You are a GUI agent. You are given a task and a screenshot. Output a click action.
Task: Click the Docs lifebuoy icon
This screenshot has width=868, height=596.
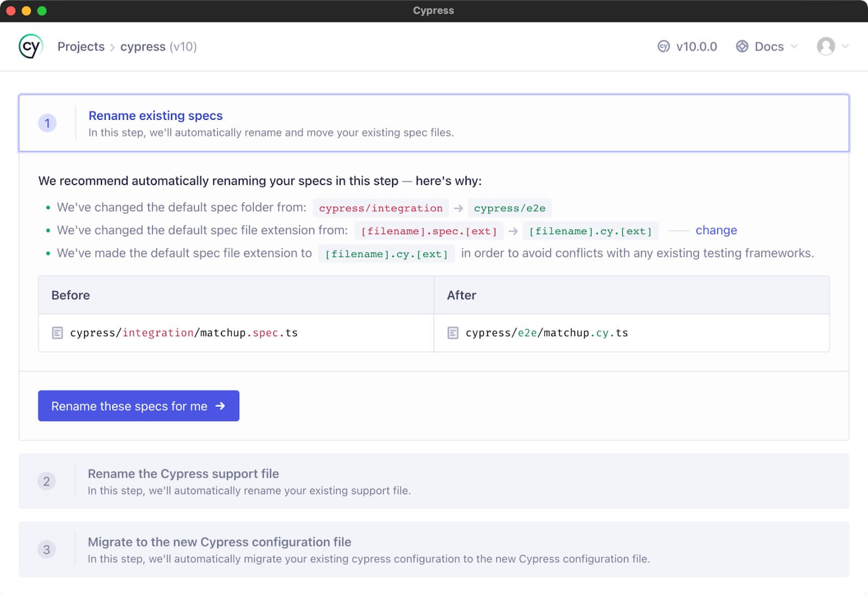coord(742,47)
